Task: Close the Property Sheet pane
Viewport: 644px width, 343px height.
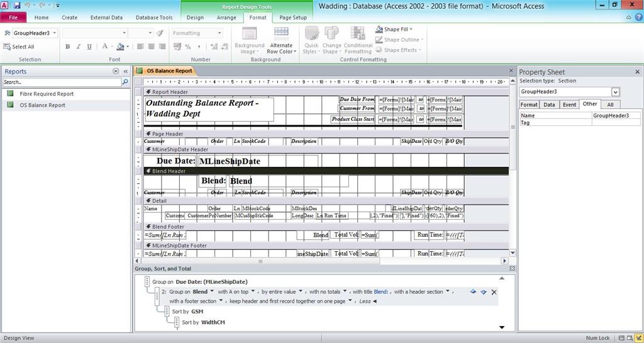Action: [638, 72]
